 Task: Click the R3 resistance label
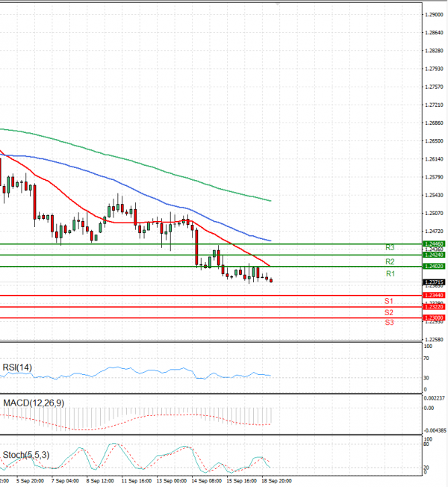390,247
